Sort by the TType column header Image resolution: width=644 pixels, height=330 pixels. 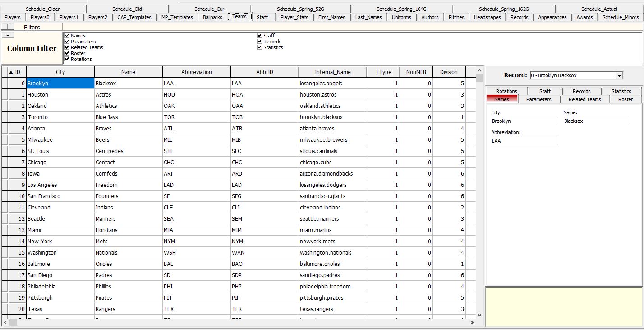coord(383,72)
